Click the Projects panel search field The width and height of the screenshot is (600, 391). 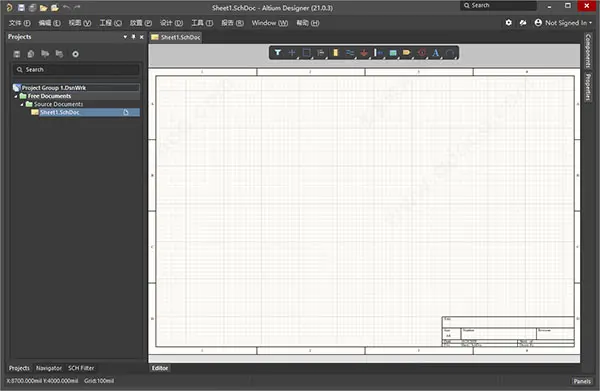(76, 70)
